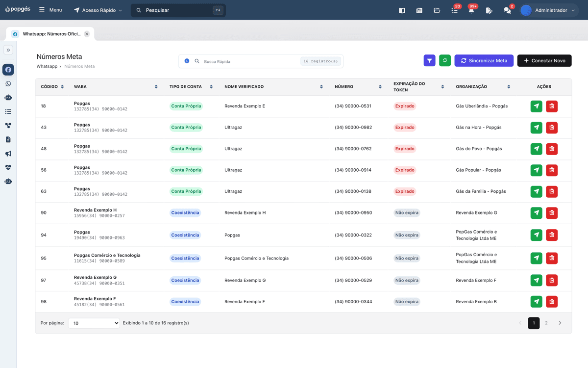
Task: Click the next page arrow
Action: 560,323
